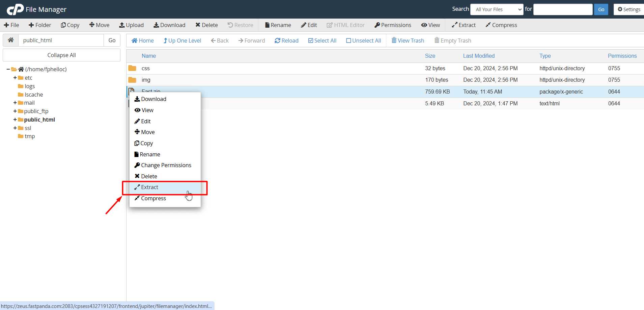Open Settings in the top right corner
This screenshot has height=310, width=644.
coord(628,9)
